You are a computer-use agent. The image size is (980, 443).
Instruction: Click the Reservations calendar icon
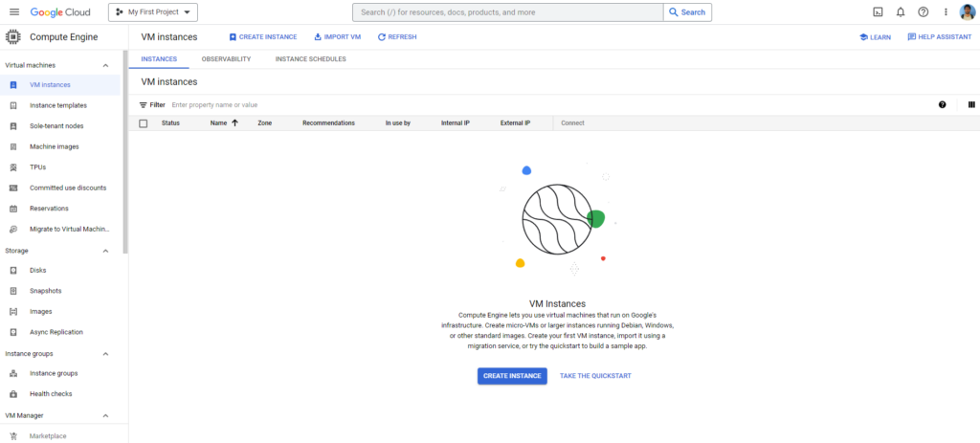(x=13, y=209)
